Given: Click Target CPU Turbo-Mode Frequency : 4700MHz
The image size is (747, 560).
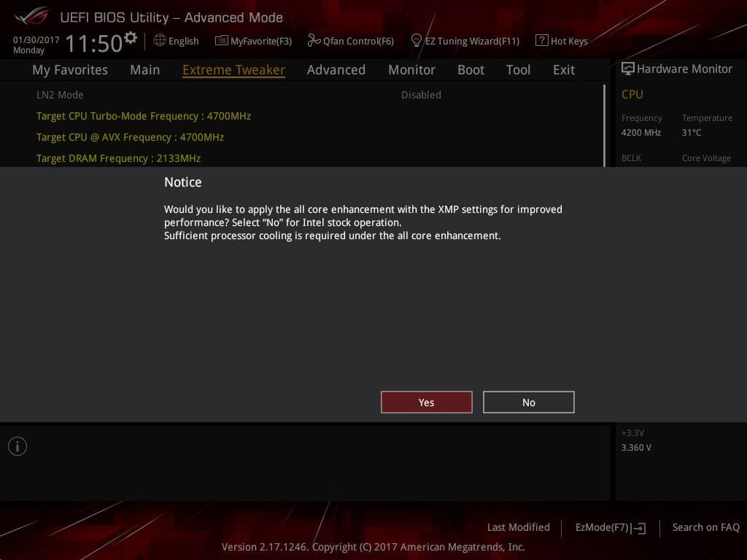Looking at the screenshot, I should coord(144,116).
